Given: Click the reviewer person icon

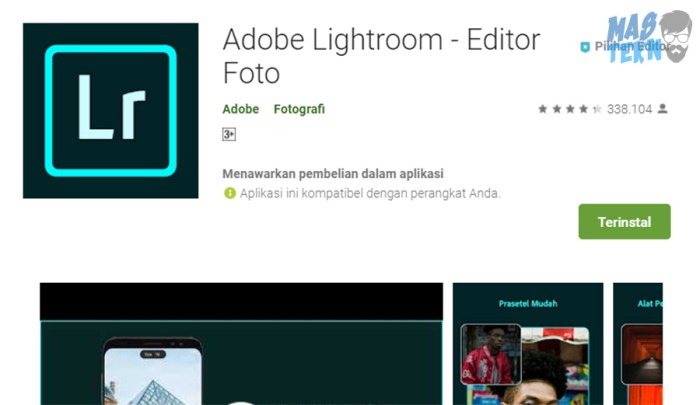Looking at the screenshot, I should coord(662,109).
